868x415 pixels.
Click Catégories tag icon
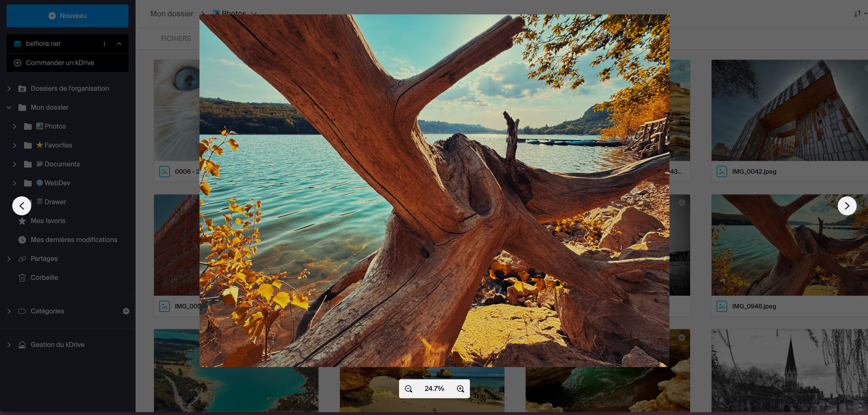click(22, 311)
